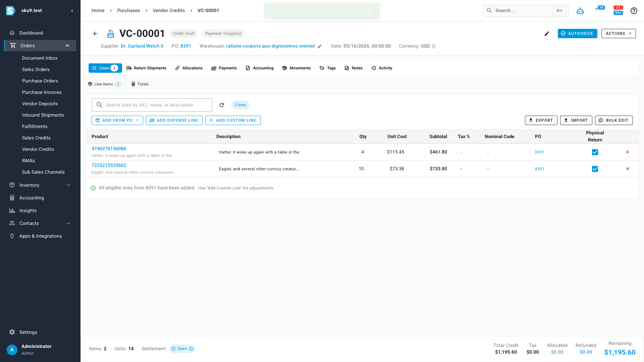The height and width of the screenshot is (362, 644).
Task: Click Vendor Credits in the breadcrumb
Action: click(169, 11)
